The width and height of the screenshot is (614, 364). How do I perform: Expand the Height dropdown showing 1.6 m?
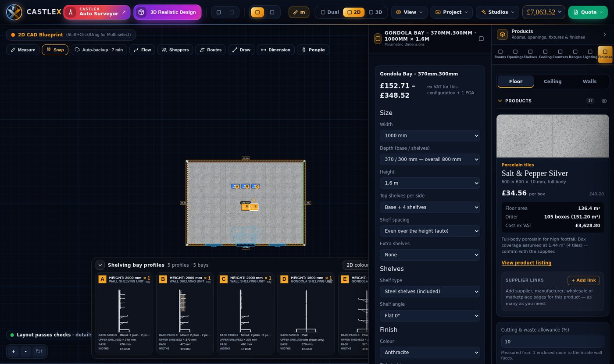coord(430,183)
